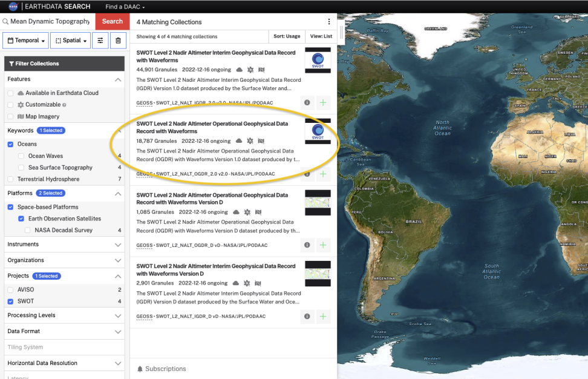Click the red Search button

(x=113, y=21)
